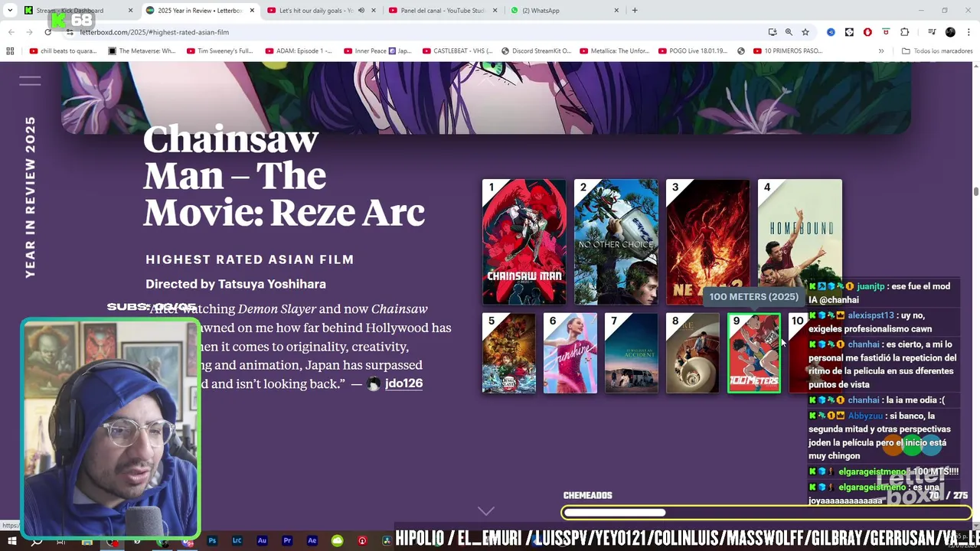Open the Sunshine poster ranked 6
The height and width of the screenshot is (551, 980).
570,353
